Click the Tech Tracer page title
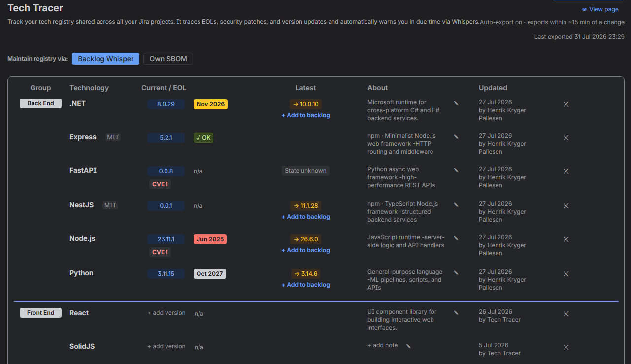 [x=35, y=8]
